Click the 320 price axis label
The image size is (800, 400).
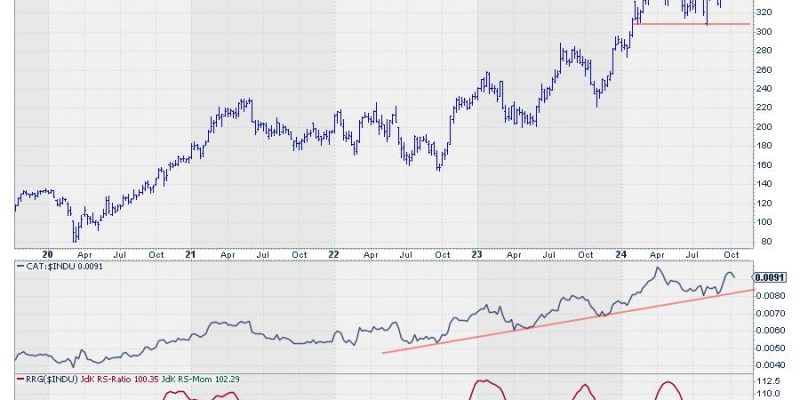(765, 12)
